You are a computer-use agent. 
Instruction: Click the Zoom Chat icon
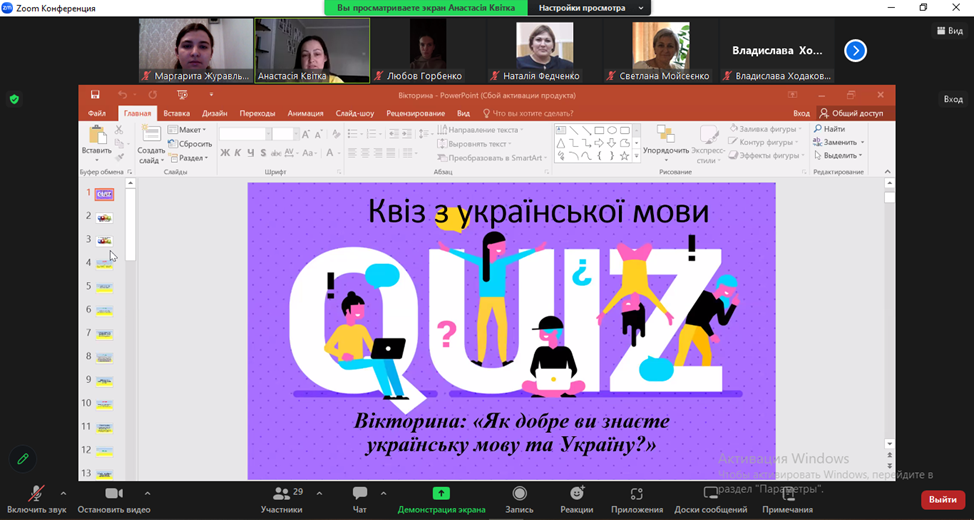point(360,493)
